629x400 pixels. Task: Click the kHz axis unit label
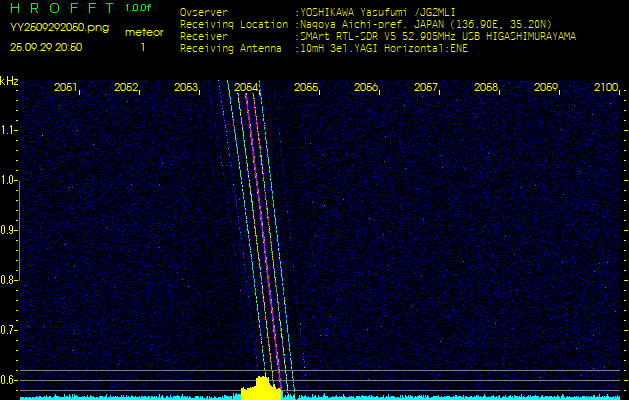tap(9, 81)
